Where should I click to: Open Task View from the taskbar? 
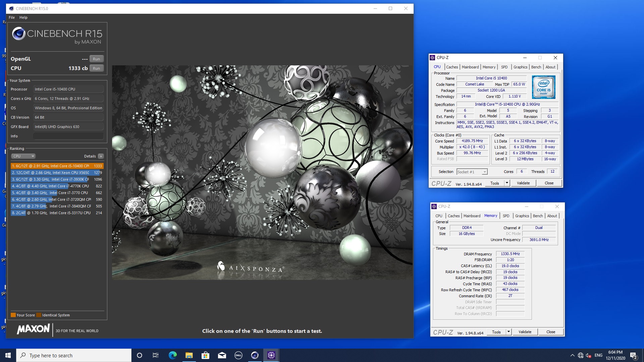pos(156,355)
